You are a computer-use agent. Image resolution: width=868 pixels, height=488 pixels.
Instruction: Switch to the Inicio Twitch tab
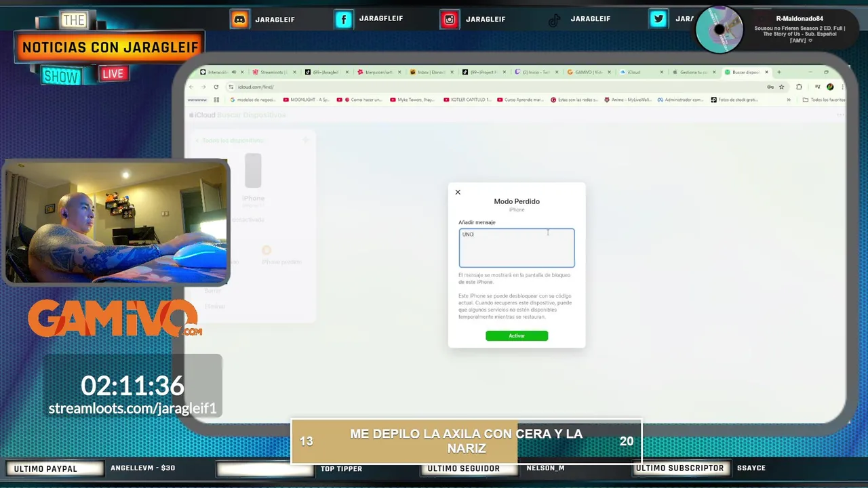point(535,72)
